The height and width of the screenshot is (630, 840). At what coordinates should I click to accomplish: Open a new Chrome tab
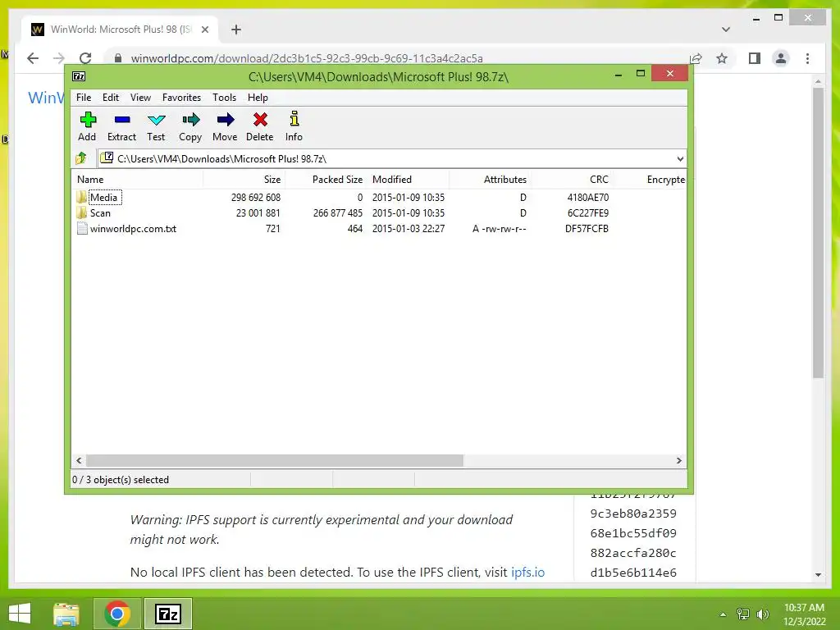(x=236, y=30)
